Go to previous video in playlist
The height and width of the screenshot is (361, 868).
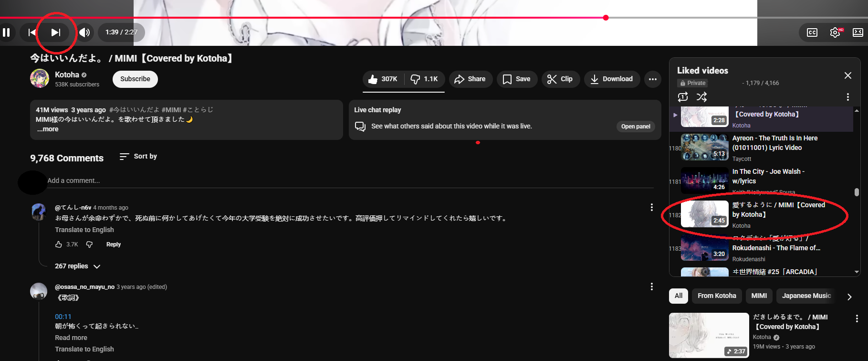click(x=32, y=32)
